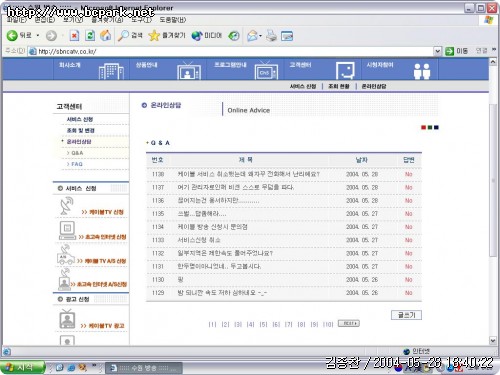Click the Ch5 television icon in navigation
Viewport: 500px width, 375px height.
point(266,71)
